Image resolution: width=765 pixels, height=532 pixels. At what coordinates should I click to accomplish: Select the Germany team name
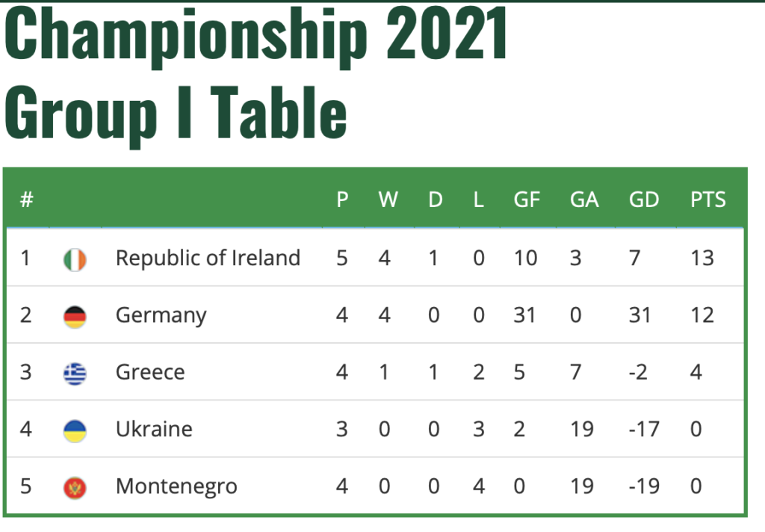[x=161, y=316]
